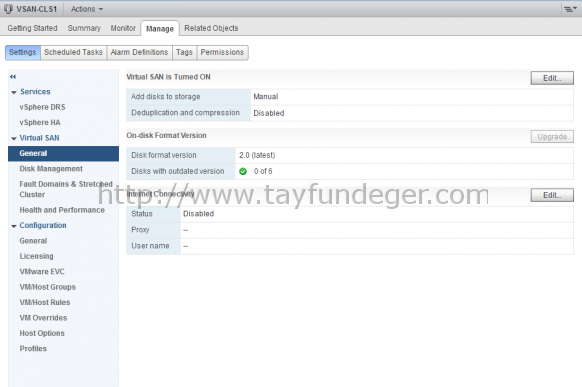
Task: Click the green check status icon
Action: click(243, 171)
